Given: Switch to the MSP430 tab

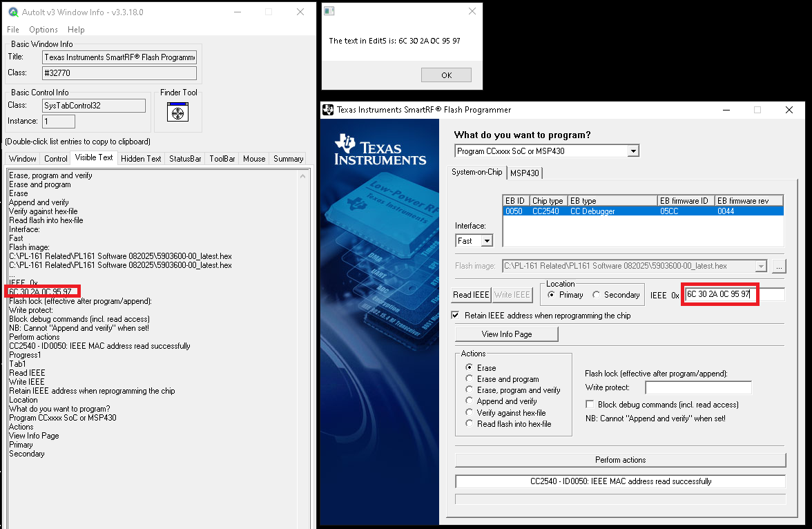Looking at the screenshot, I should point(525,173).
